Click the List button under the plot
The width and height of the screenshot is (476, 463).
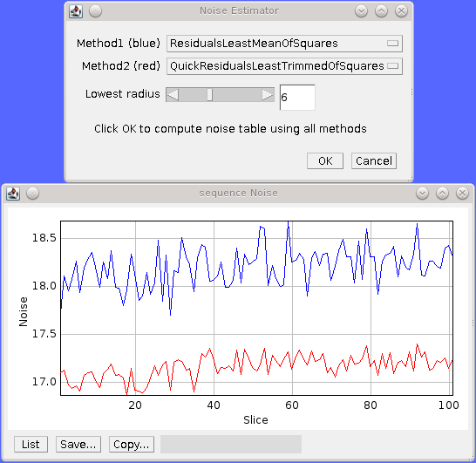[x=31, y=445]
